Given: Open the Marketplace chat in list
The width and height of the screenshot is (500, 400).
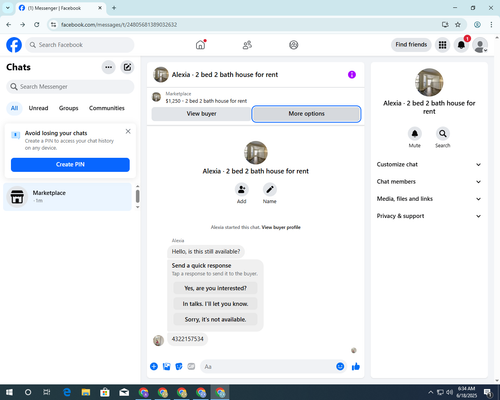Looking at the screenshot, I should (x=68, y=197).
